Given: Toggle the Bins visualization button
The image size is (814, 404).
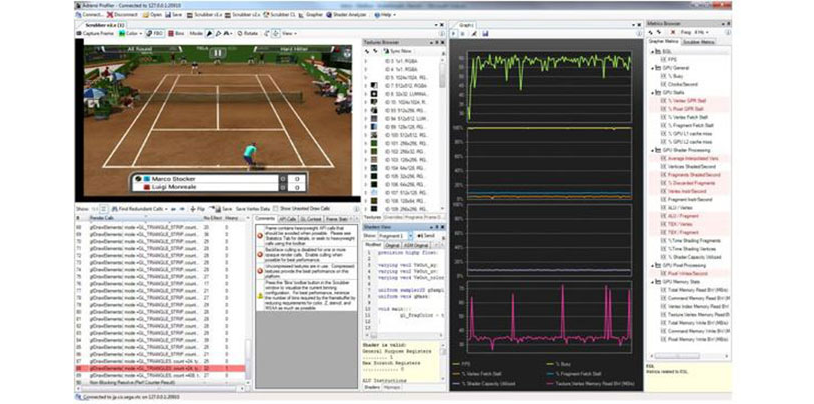Looking at the screenshot, I should click(177, 33).
